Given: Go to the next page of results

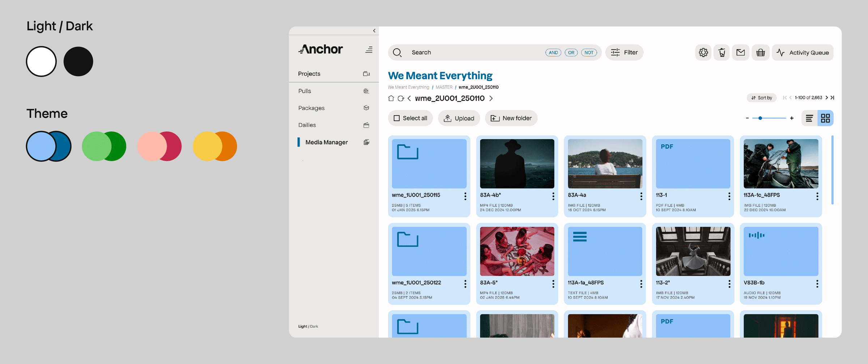Looking at the screenshot, I should tap(826, 98).
